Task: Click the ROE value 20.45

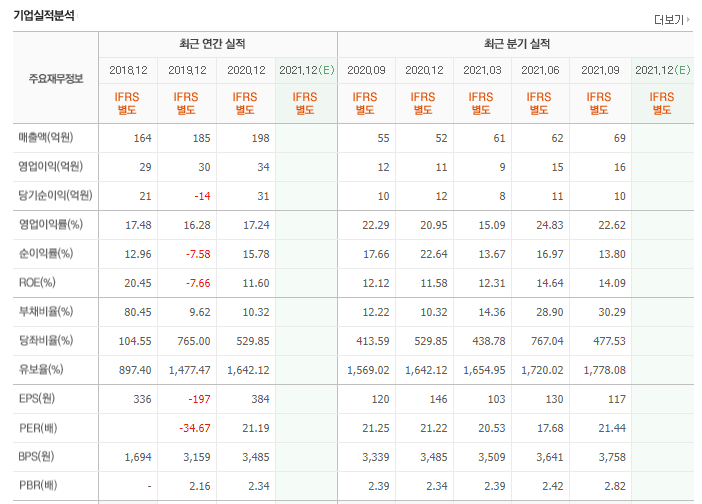Action: tap(138, 283)
